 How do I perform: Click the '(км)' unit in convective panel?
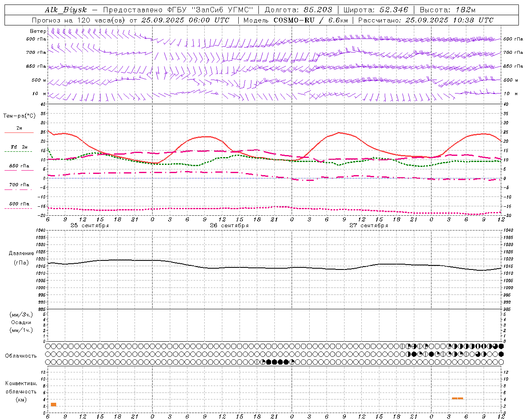pyautogui.click(x=21, y=399)
